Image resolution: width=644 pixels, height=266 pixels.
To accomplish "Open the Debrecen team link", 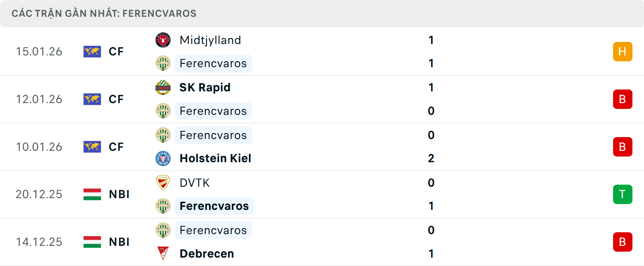I will click(x=207, y=254).
